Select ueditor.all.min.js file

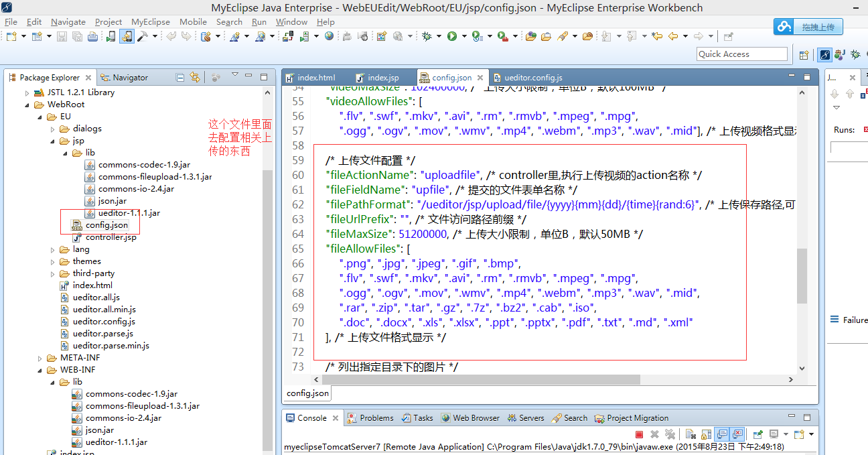[104, 310]
